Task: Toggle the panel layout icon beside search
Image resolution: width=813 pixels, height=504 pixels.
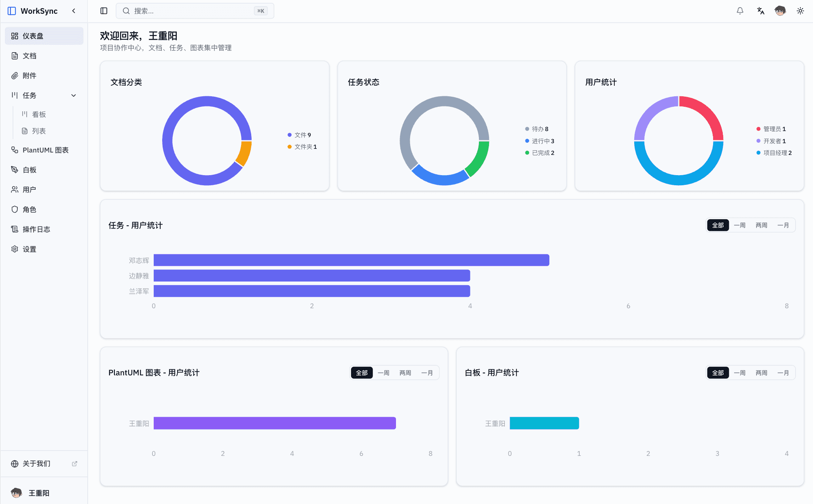Action: tap(104, 11)
